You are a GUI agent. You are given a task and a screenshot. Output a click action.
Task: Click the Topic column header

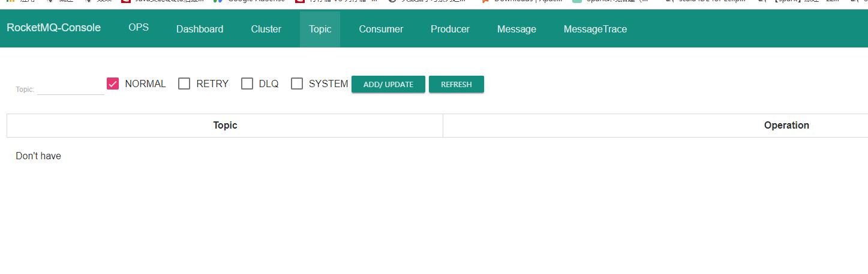225,126
